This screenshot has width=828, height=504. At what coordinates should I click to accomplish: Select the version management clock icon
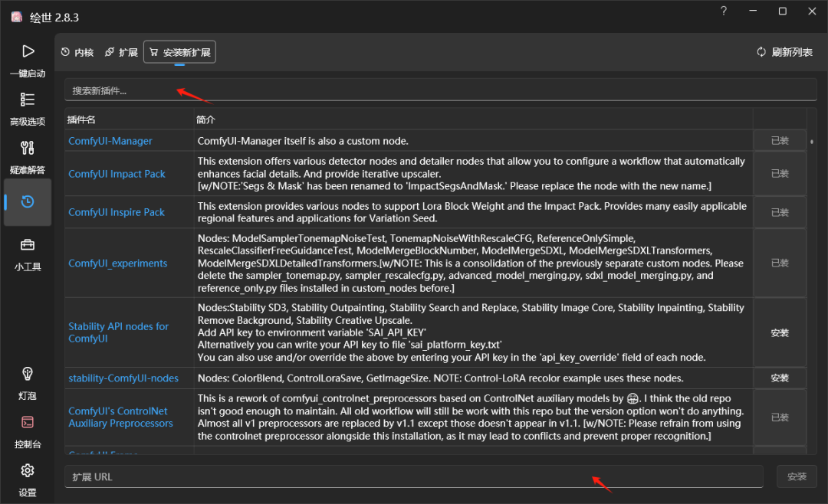tap(28, 201)
